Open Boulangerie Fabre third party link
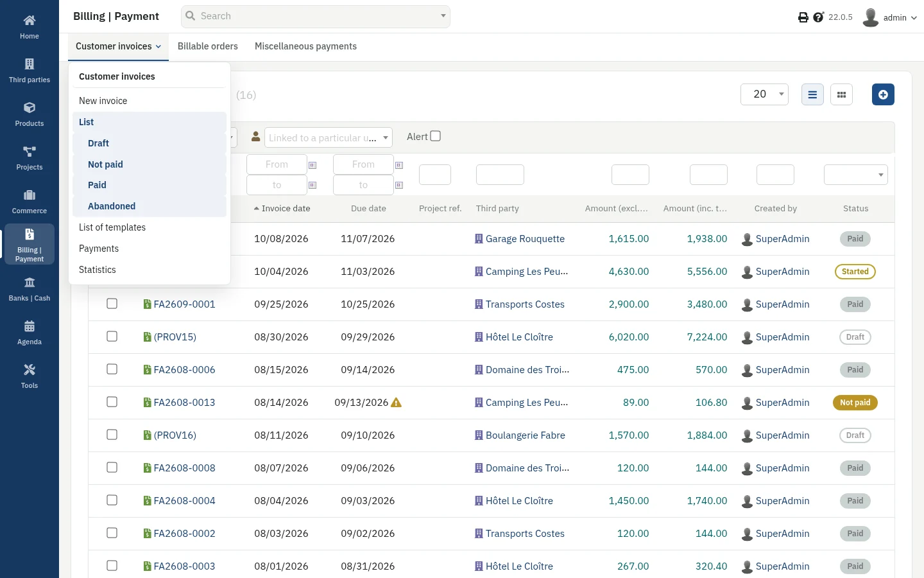924x578 pixels. pyautogui.click(x=526, y=435)
